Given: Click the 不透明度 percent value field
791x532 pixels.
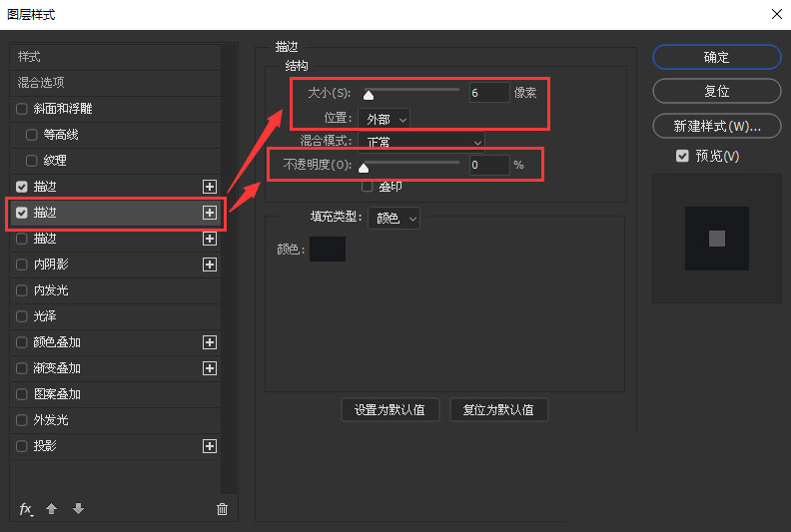Looking at the screenshot, I should [489, 165].
